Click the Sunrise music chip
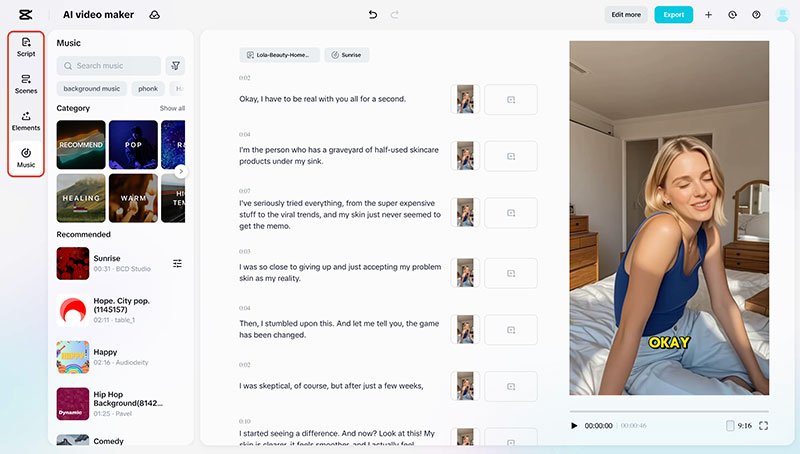800x454 pixels. coord(347,55)
